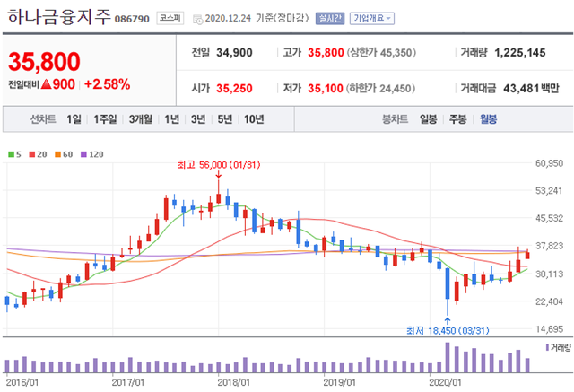The image size is (574, 392).
Task: Click the 거래량 value 1,225,145
Action: click(520, 53)
